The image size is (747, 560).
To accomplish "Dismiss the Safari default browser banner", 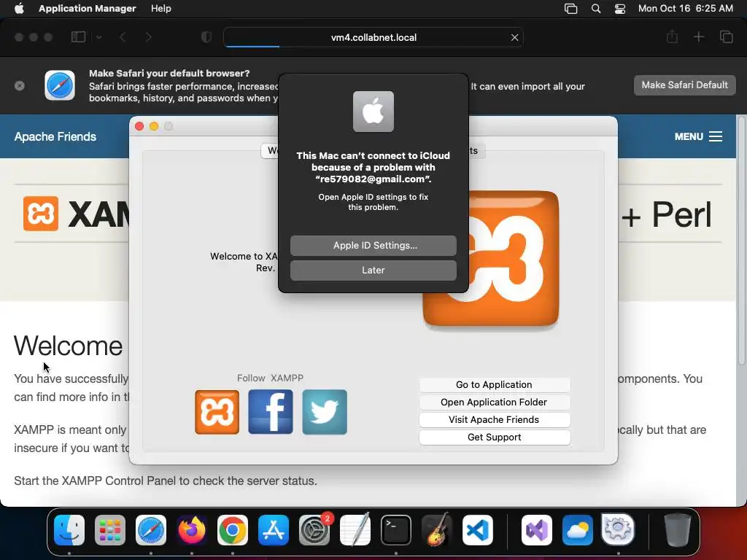I will point(20,86).
